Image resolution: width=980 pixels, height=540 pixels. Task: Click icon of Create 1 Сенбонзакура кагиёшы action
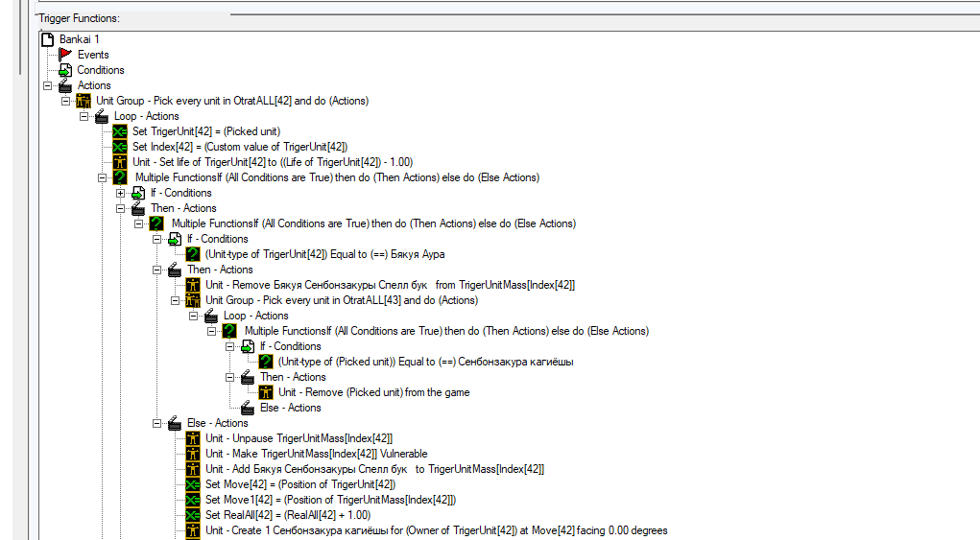[193, 530]
